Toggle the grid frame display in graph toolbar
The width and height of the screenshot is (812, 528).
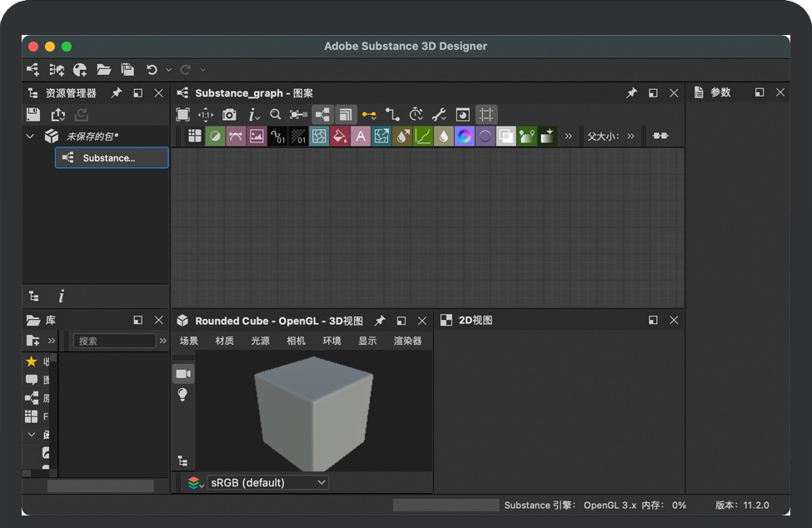point(486,115)
